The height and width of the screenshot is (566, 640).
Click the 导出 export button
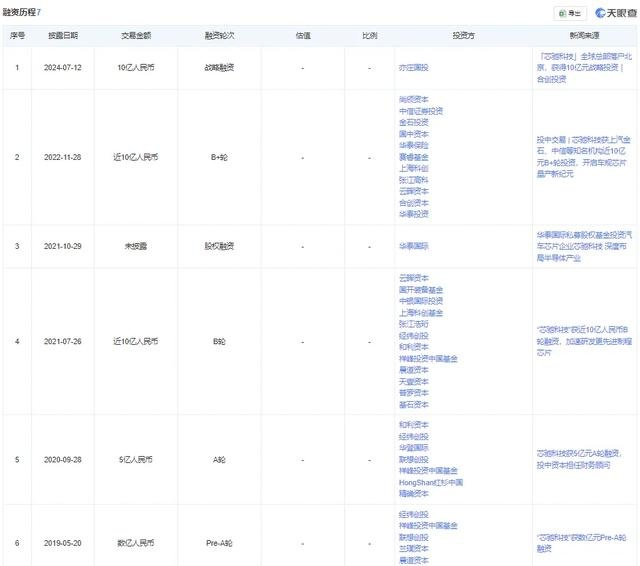pyautogui.click(x=570, y=13)
